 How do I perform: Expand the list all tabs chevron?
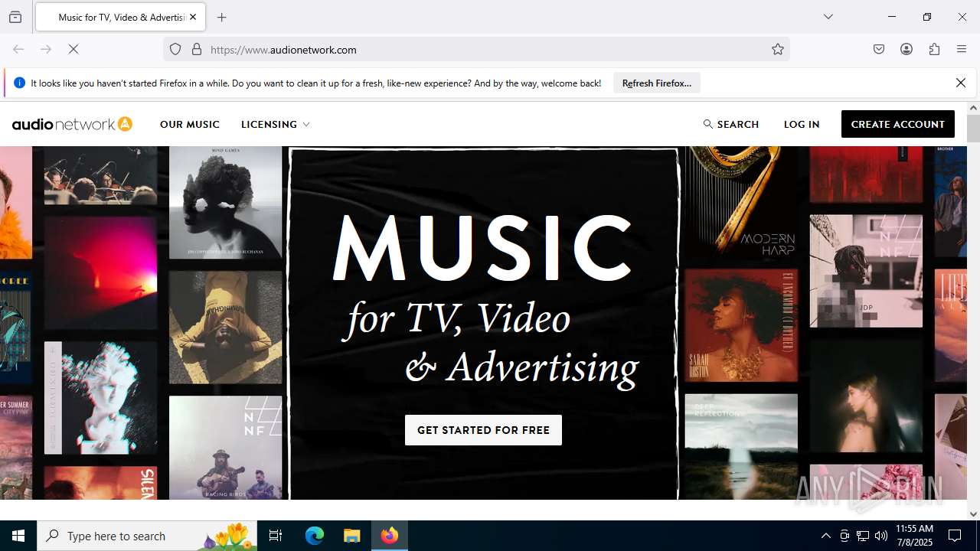click(x=828, y=17)
